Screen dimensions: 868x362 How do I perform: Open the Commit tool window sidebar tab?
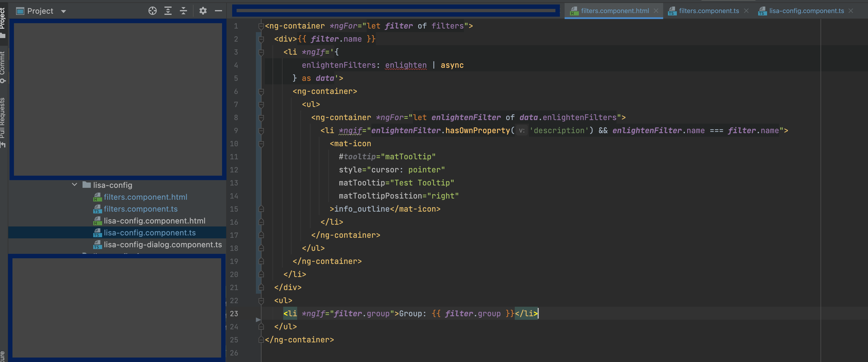tap(3, 67)
